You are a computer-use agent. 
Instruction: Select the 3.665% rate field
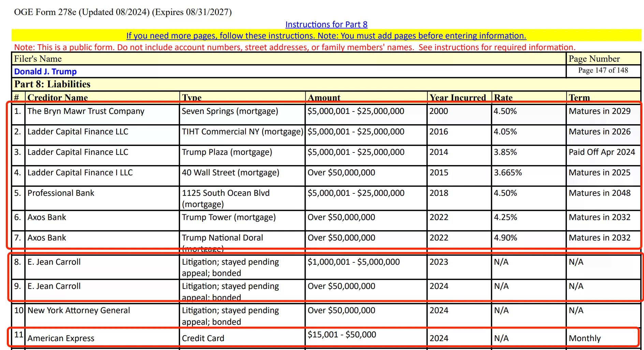point(508,173)
